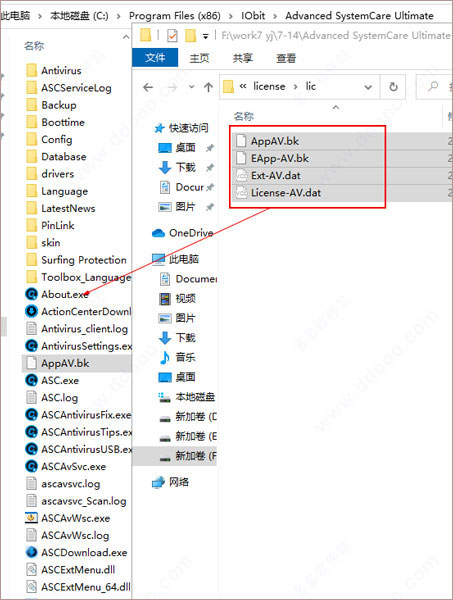This screenshot has height=600, width=453.
Task: Select ASCAvWsc.exe file
Action: pos(68,518)
